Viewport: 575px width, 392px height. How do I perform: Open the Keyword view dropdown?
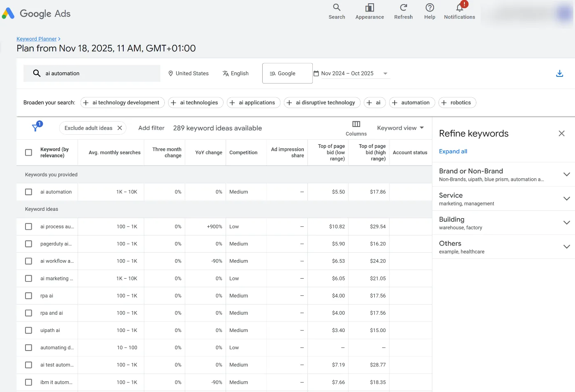coord(400,128)
